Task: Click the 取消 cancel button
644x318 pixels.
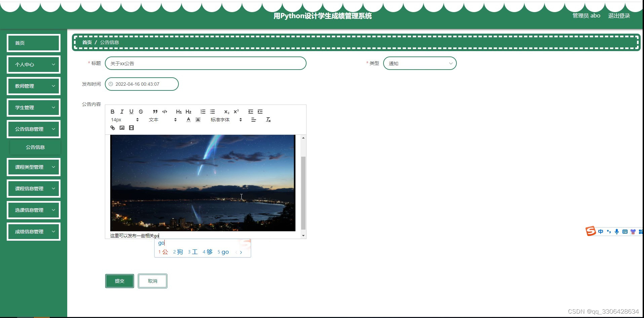Action: tap(153, 281)
